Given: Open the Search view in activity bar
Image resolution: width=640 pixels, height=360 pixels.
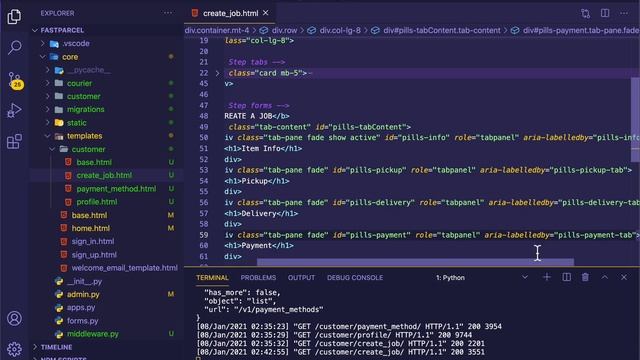Looking at the screenshot, I should pos(14,47).
